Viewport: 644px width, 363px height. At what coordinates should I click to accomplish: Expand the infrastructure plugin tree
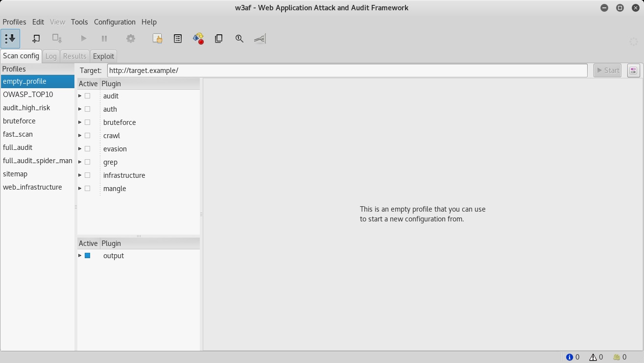80,175
